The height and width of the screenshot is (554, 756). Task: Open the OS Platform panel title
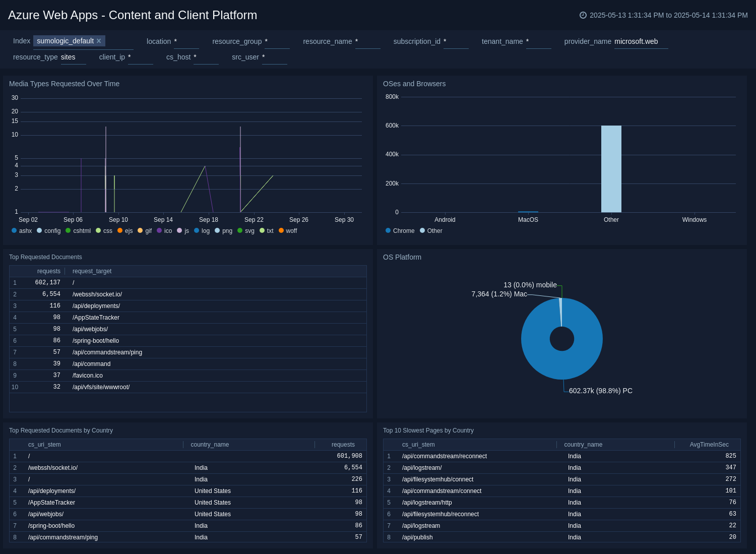pos(402,257)
